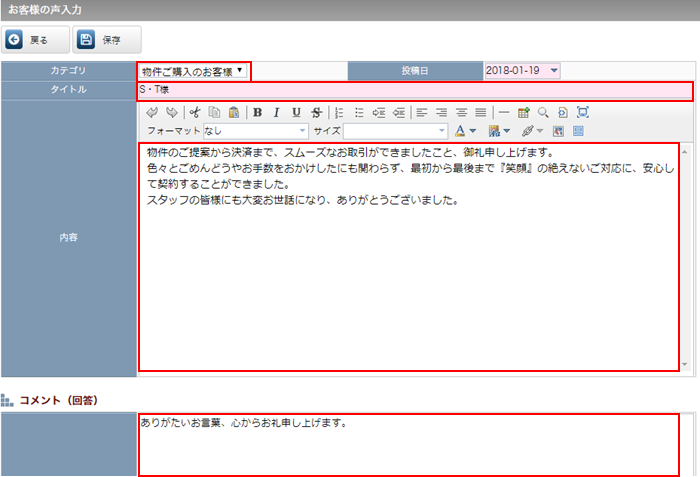Expand the background color dropdown arrow
This screenshot has height=477, width=700.
507,131
